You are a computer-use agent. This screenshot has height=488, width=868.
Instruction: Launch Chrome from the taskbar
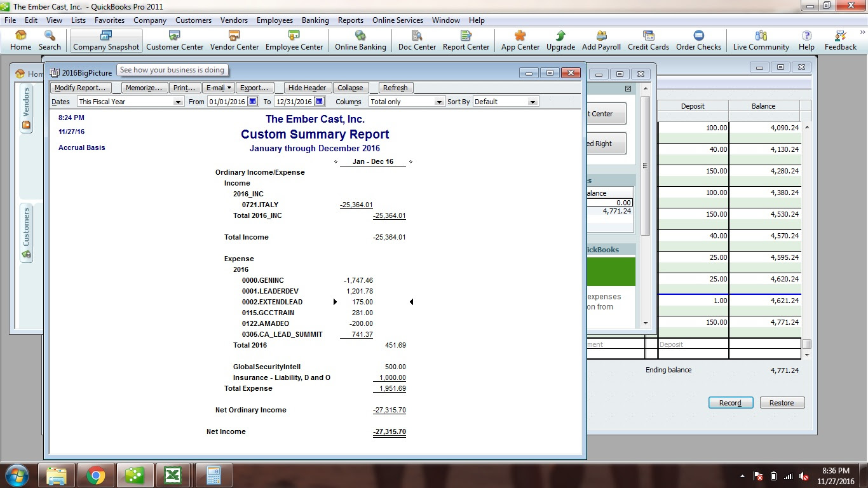pyautogui.click(x=96, y=475)
